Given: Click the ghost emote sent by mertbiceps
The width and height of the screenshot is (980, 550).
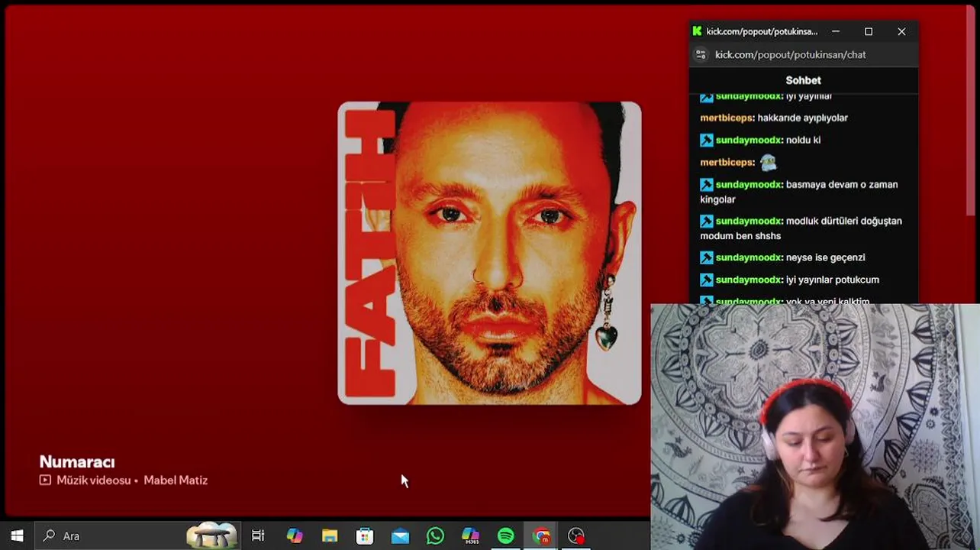Looking at the screenshot, I should click(x=768, y=162).
